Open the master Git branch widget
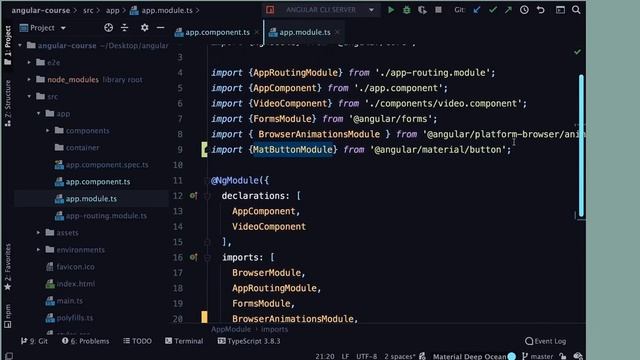The height and width of the screenshot is (360, 640). (x=538, y=356)
